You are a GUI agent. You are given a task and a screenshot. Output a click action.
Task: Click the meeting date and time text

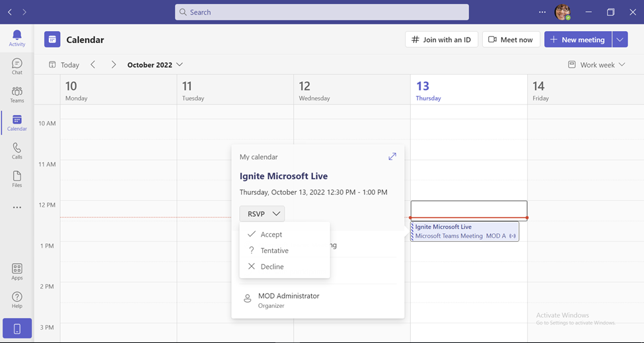point(313,192)
